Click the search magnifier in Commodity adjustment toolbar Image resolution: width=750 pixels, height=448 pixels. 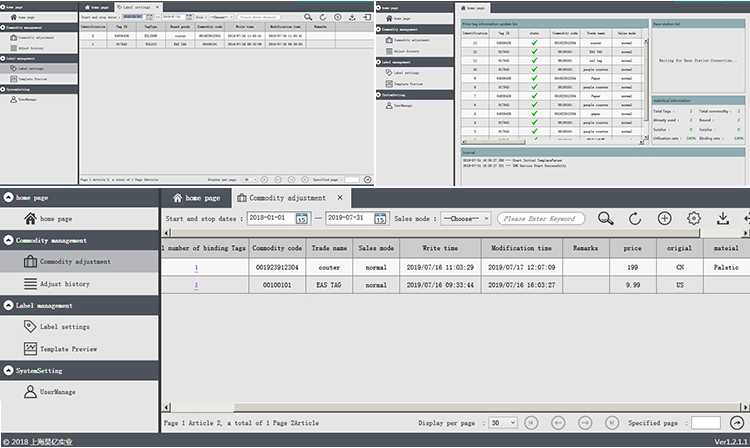click(606, 218)
